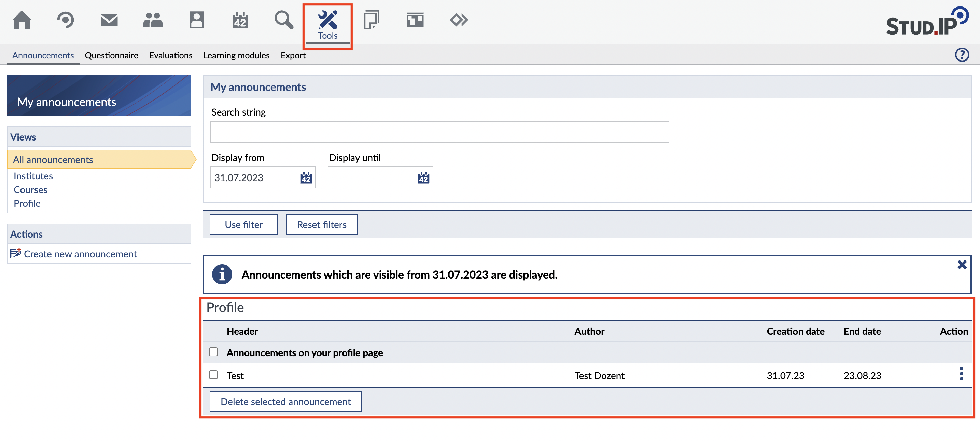Select all announcements on profile page checkbox
980x441 pixels.
coord(213,352)
